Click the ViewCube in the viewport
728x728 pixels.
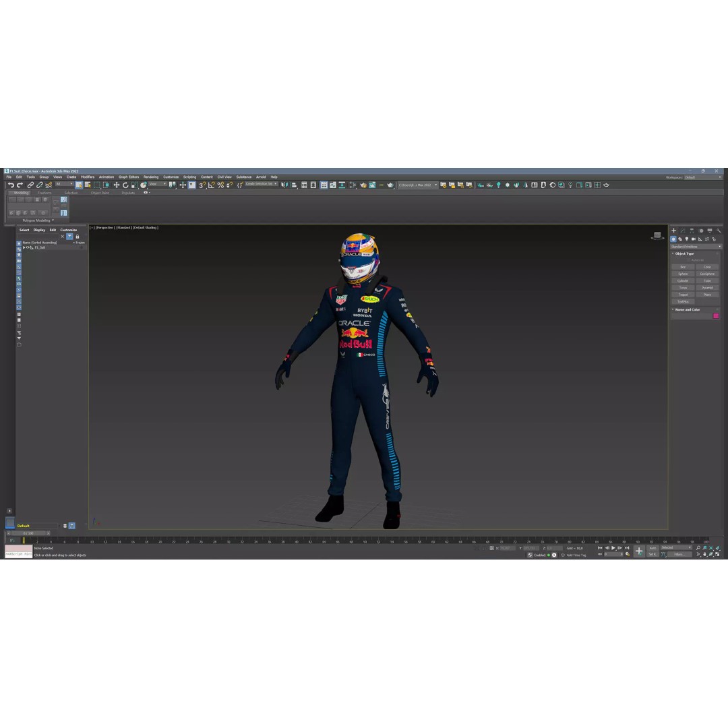657,235
